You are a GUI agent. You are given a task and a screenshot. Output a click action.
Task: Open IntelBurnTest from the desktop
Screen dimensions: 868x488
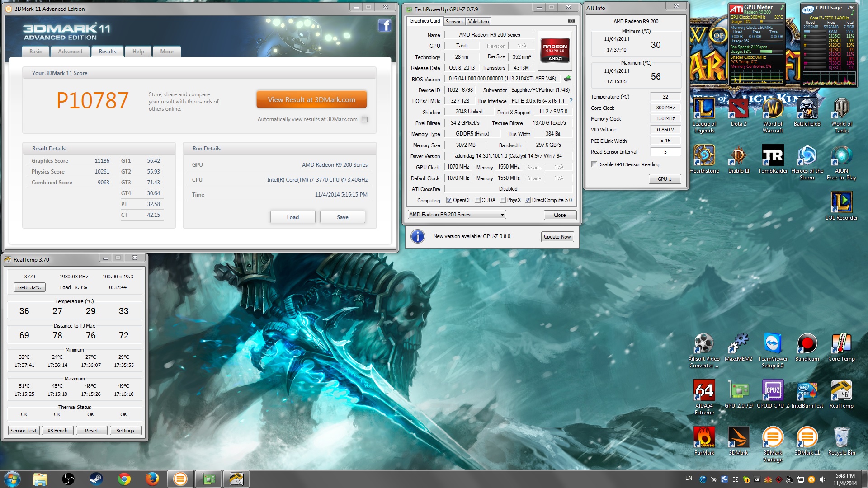[x=807, y=391]
